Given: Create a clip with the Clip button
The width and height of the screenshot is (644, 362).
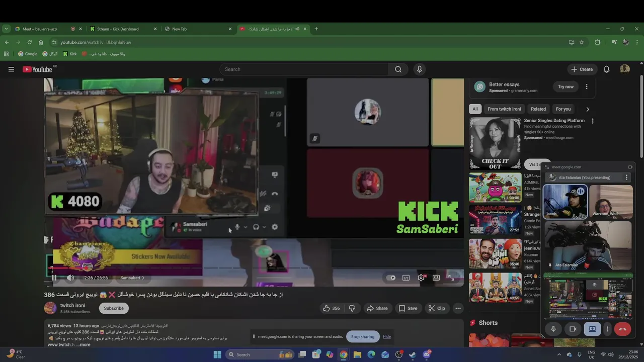Looking at the screenshot, I should (436, 308).
